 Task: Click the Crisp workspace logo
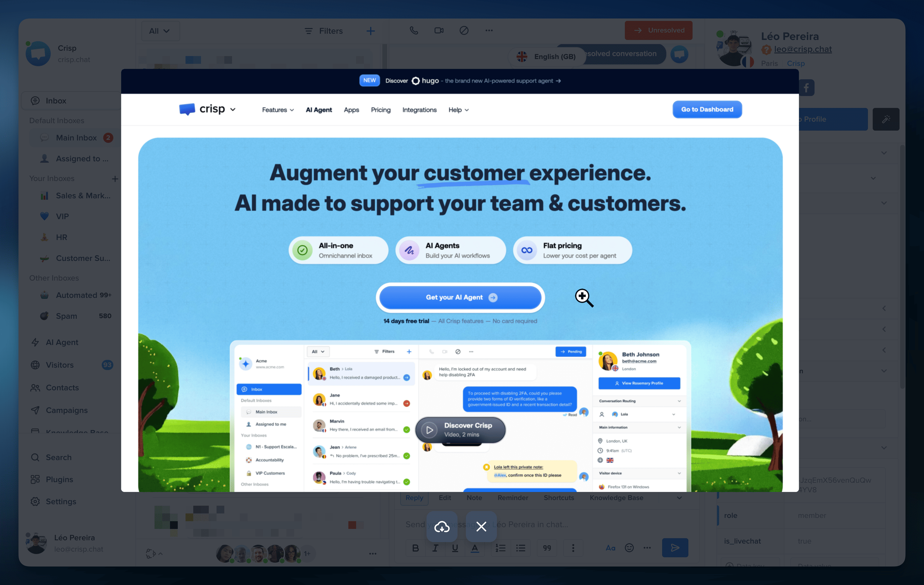[38, 54]
